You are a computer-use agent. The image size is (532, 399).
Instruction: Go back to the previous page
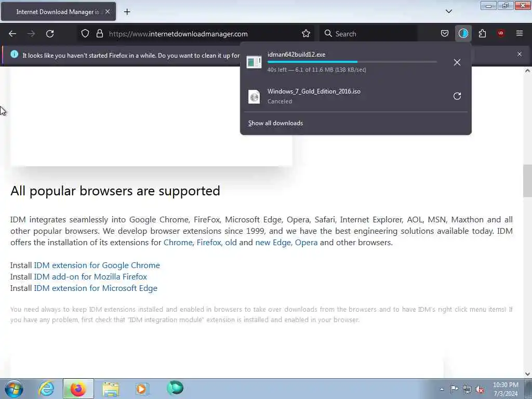[12, 34]
